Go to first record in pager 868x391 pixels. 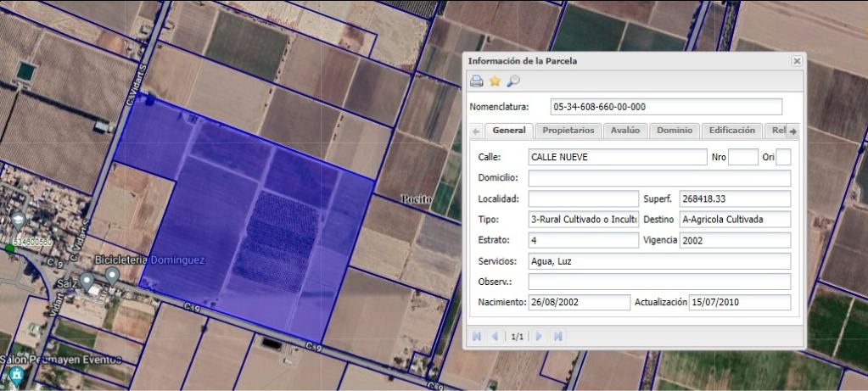(x=477, y=336)
